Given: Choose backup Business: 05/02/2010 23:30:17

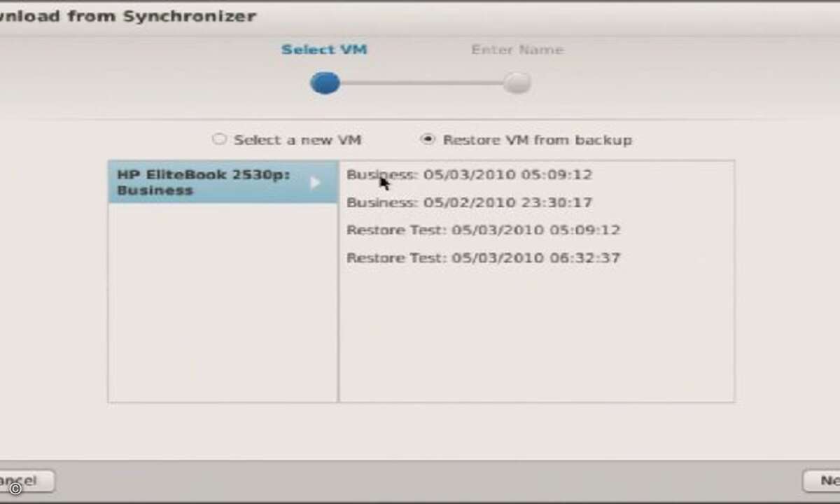Looking at the screenshot, I should tap(469, 203).
